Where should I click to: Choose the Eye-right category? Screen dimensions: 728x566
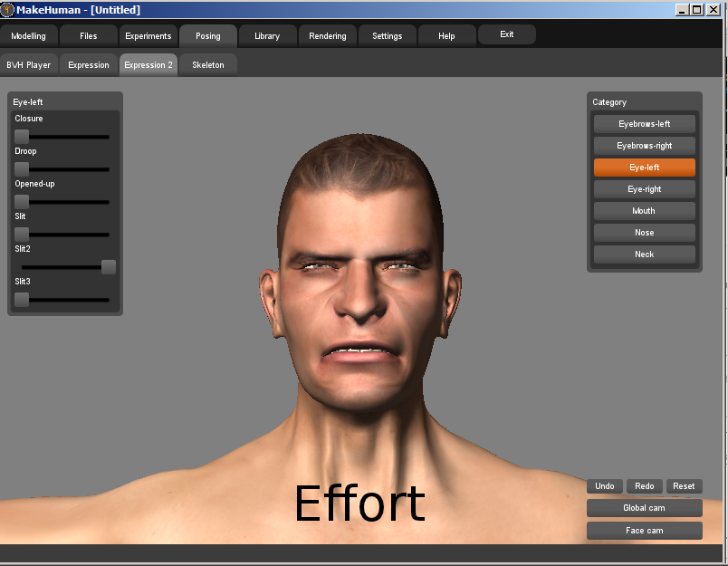(x=644, y=189)
